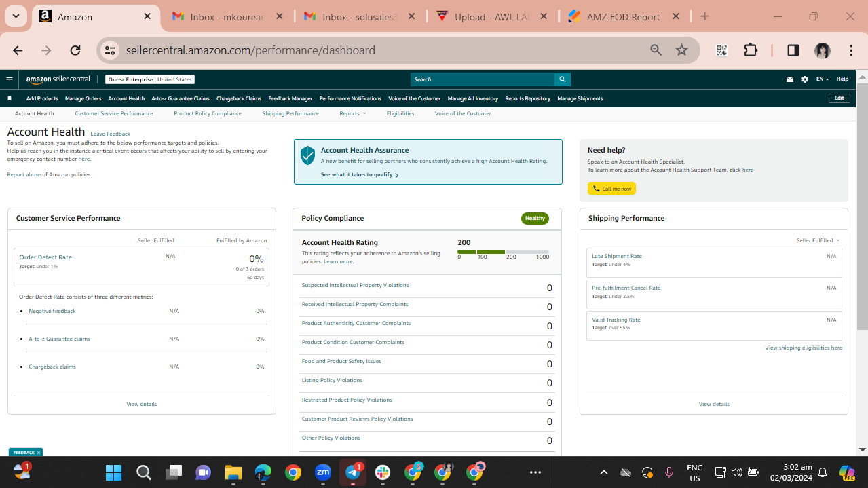Reload the page with refresh icon

click(x=75, y=50)
